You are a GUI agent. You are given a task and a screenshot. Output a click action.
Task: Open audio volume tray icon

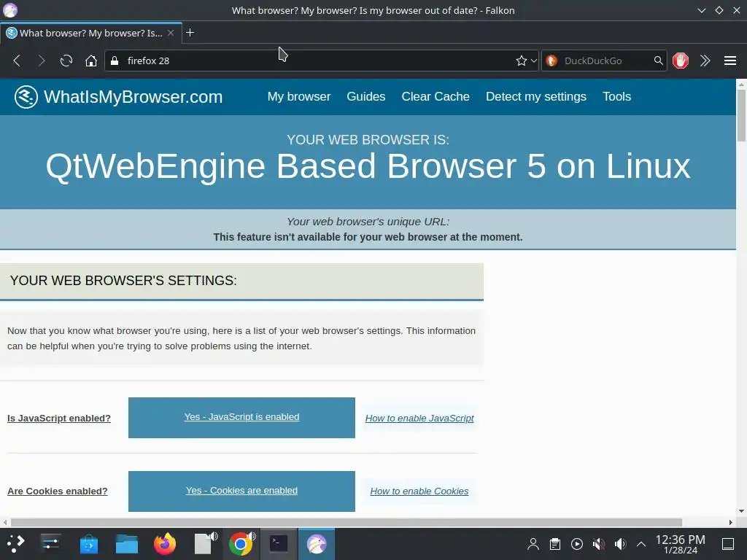(620, 544)
